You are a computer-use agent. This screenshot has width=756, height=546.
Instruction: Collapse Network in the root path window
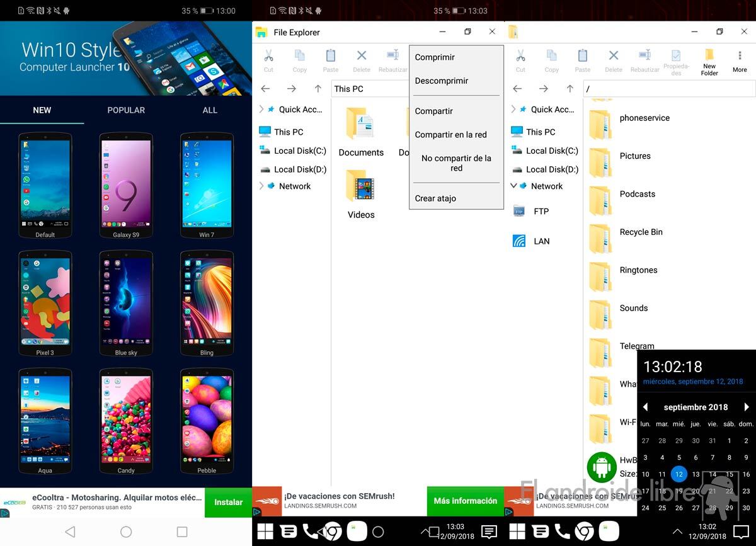[x=513, y=186]
